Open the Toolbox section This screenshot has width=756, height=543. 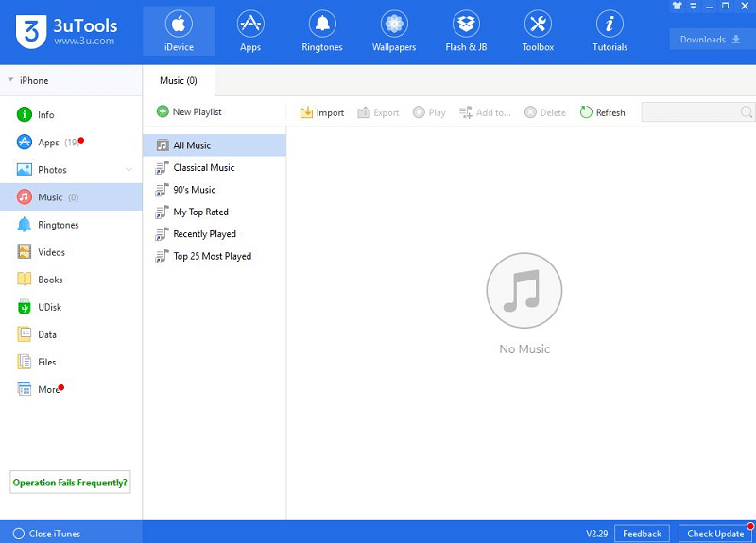[x=538, y=30]
